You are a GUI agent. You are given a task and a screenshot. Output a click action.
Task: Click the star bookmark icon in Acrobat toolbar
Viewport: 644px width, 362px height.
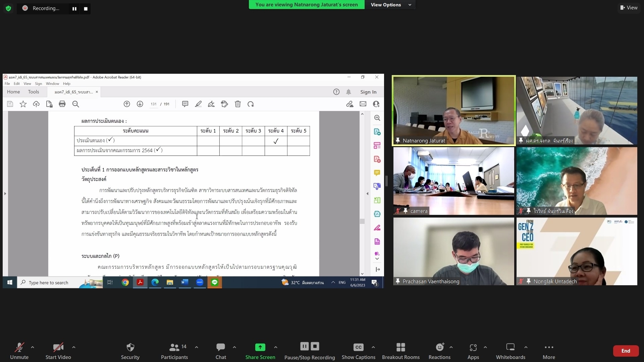(x=23, y=104)
